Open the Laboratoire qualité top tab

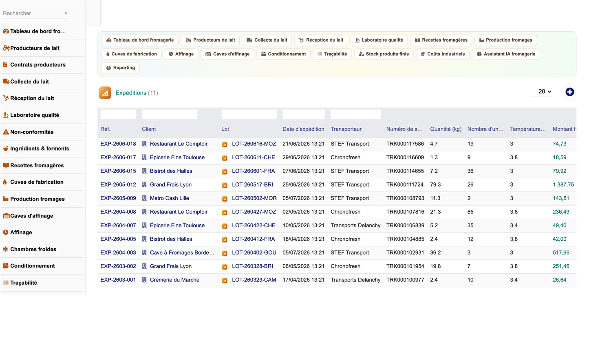click(379, 40)
